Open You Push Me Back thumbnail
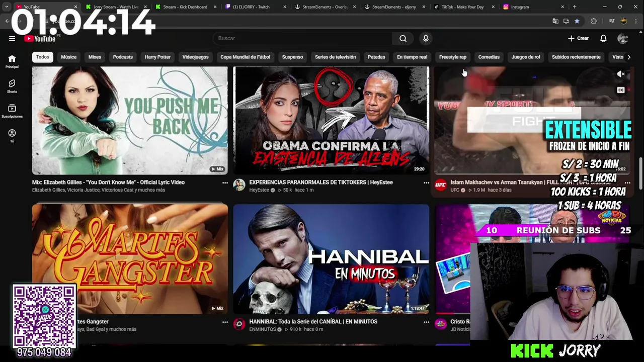644x362 pixels. pyautogui.click(x=130, y=121)
